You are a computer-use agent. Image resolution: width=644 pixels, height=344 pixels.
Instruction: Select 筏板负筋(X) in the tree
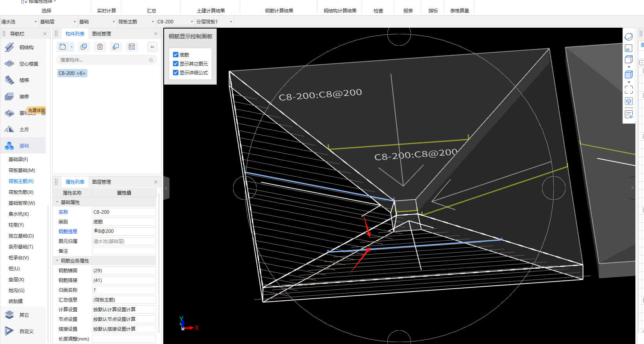(x=21, y=192)
